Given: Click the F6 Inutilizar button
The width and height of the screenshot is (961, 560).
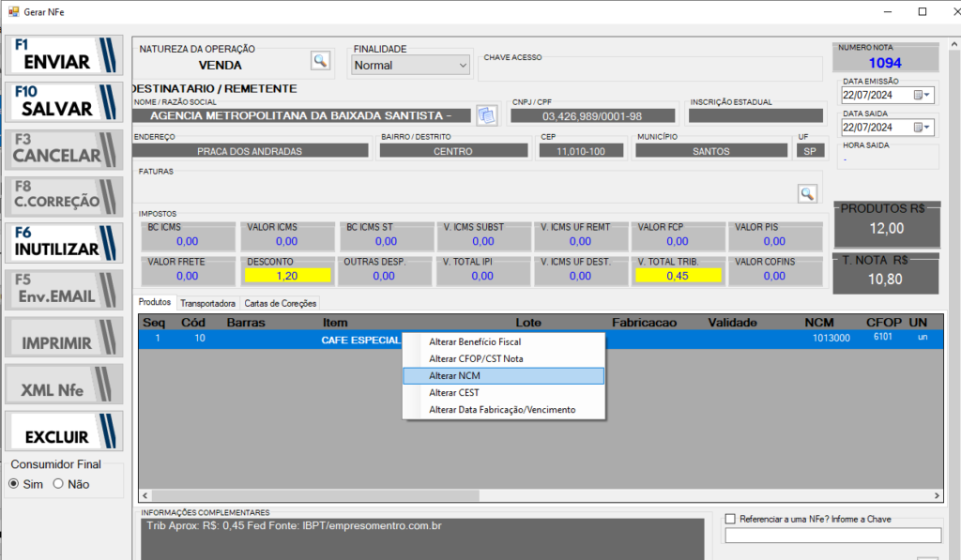Looking at the screenshot, I should [x=64, y=242].
